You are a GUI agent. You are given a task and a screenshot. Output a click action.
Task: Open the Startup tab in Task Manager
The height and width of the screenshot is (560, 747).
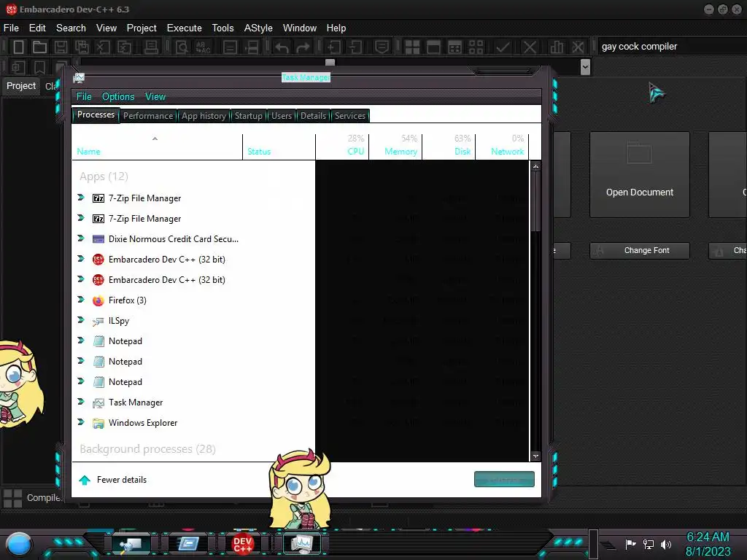pos(248,116)
